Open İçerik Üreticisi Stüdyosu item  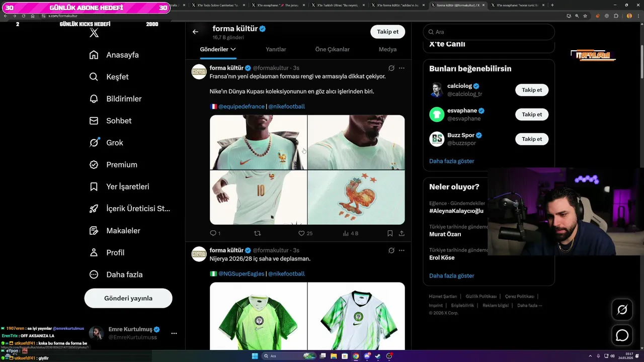[130, 209]
